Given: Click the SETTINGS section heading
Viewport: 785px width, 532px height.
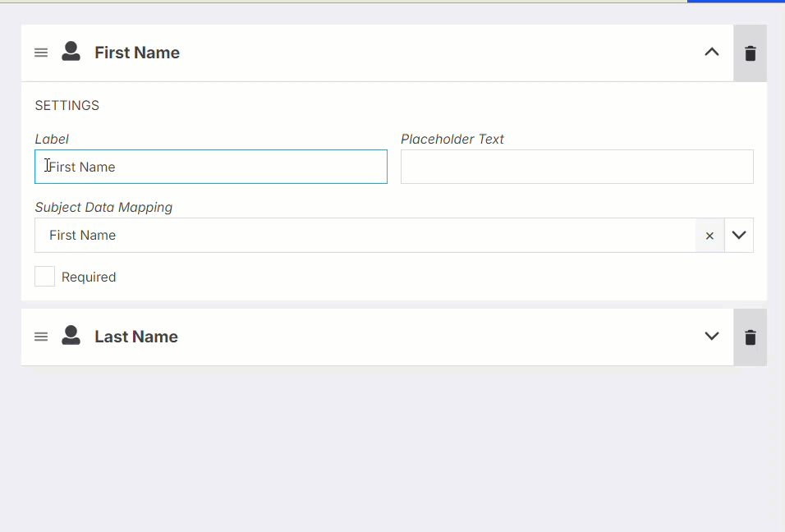Looking at the screenshot, I should click(x=67, y=106).
